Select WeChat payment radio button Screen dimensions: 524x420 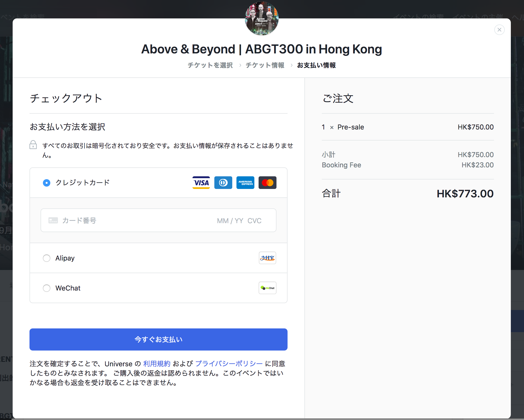[47, 288]
